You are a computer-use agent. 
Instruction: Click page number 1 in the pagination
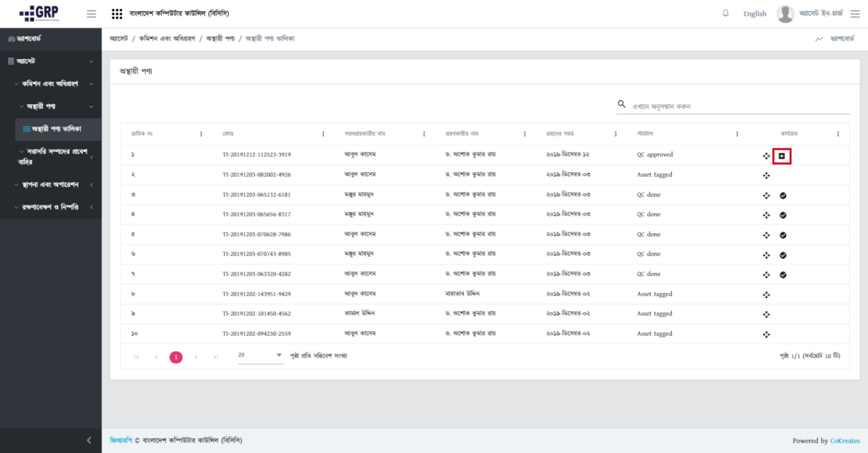click(x=176, y=357)
